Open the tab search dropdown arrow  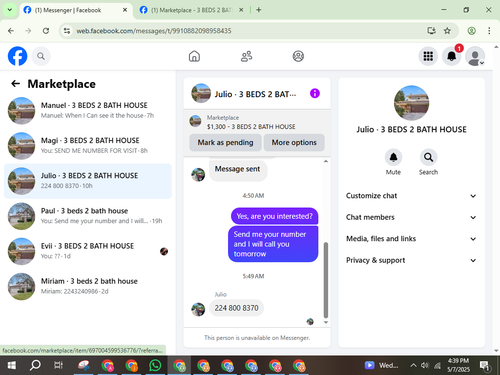10,10
